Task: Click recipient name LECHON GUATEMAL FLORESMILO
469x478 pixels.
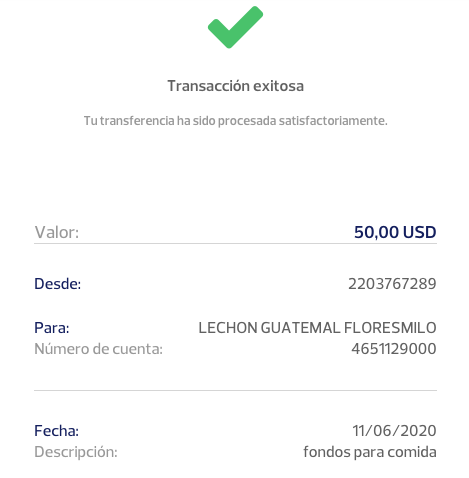Action: pos(317,328)
